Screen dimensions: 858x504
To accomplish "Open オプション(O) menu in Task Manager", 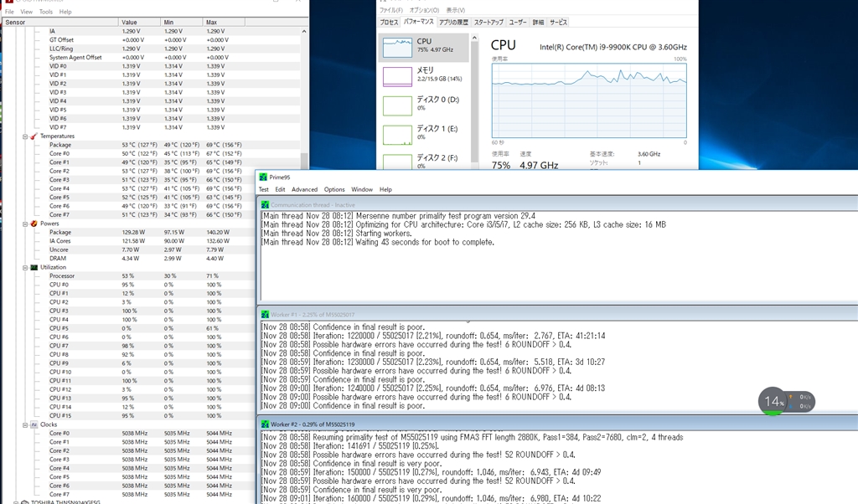I will [424, 10].
